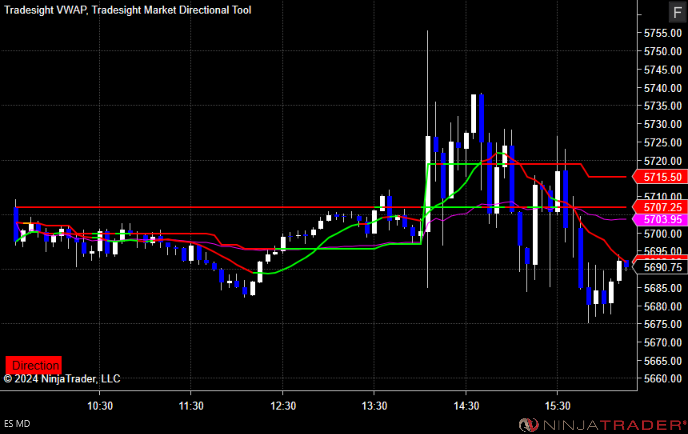Click the 5665.00 price axis label
The image size is (688, 434).
coord(663,360)
